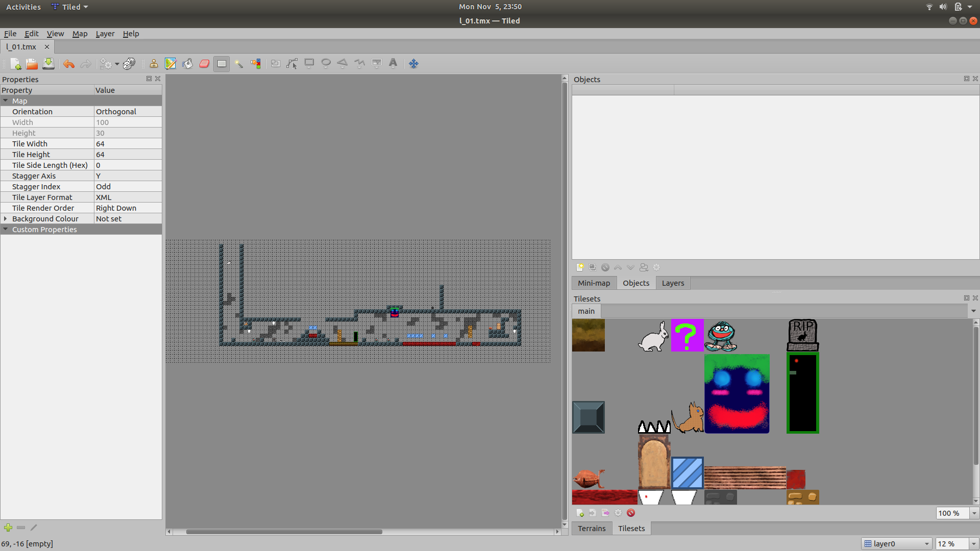The image size is (980, 551).
Task: Switch to the Layers tab
Action: [673, 283]
